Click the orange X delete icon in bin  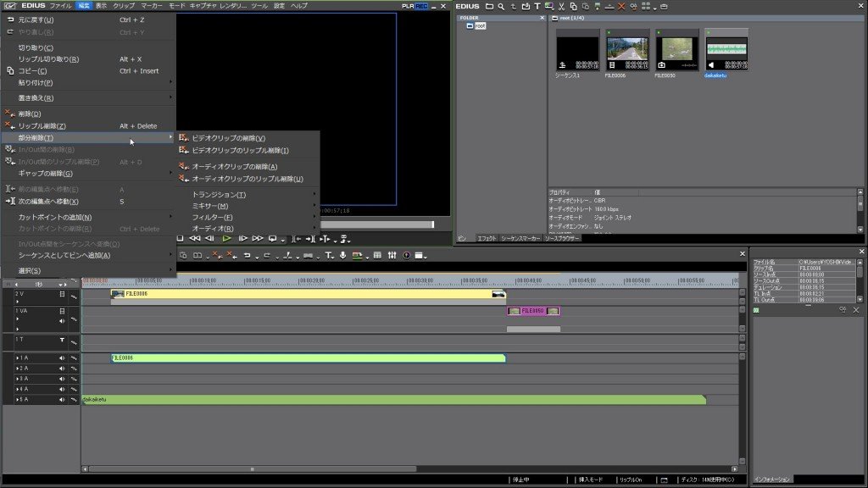(x=621, y=7)
